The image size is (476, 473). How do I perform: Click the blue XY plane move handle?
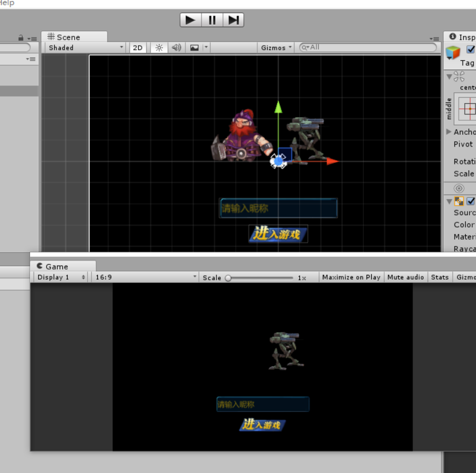coord(285,155)
